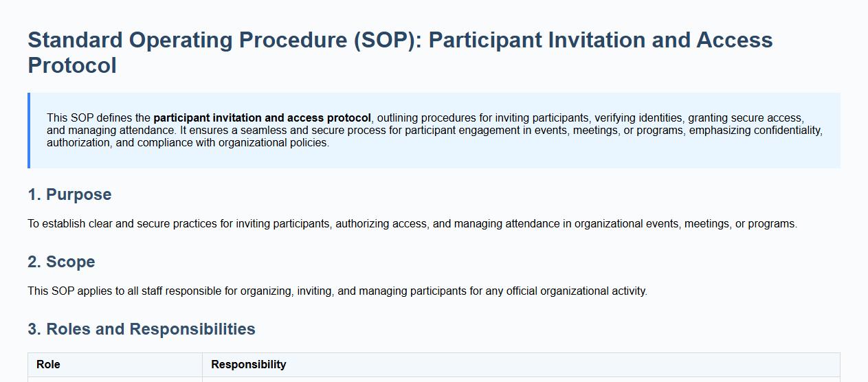Image resolution: width=868 pixels, height=382 pixels.
Task: Click bold text "participant invitation and access protocol"
Action: (x=262, y=118)
